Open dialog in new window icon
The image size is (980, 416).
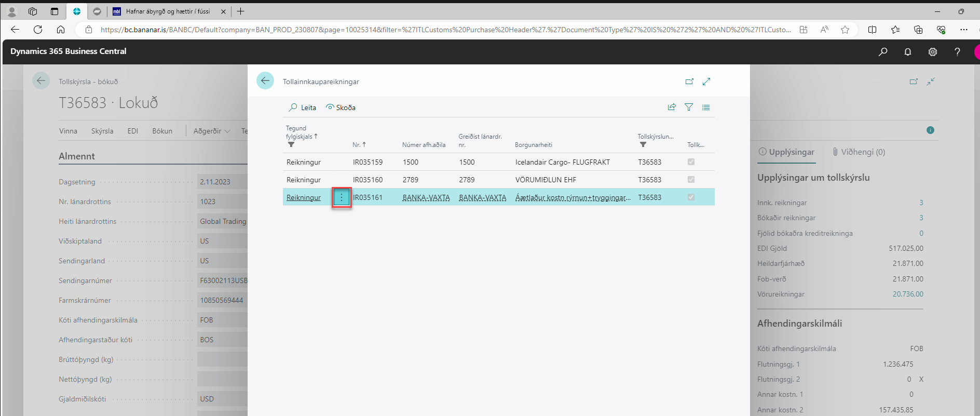tap(689, 82)
